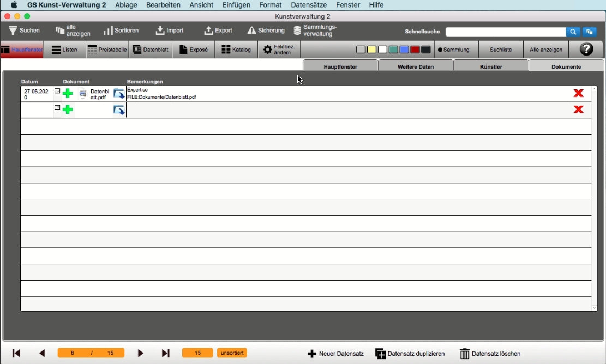This screenshot has width=606, height=364.
Task: Delete first document row with red X
Action: tap(578, 93)
